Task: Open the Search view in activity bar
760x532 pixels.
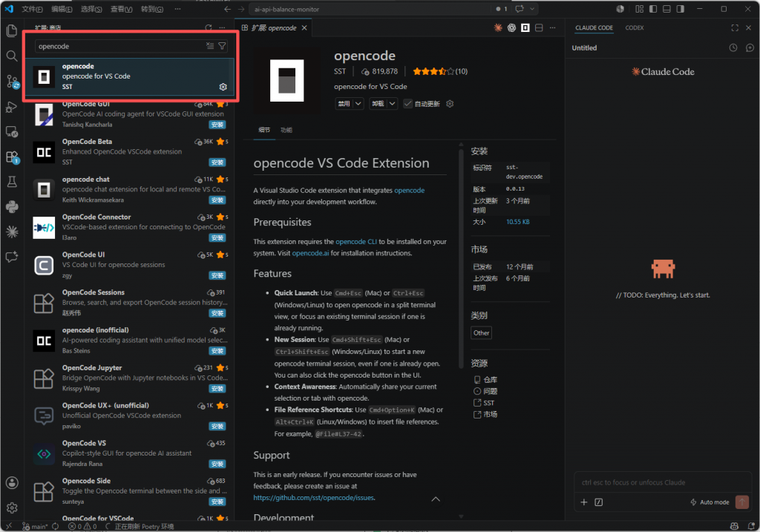Action: coord(12,56)
